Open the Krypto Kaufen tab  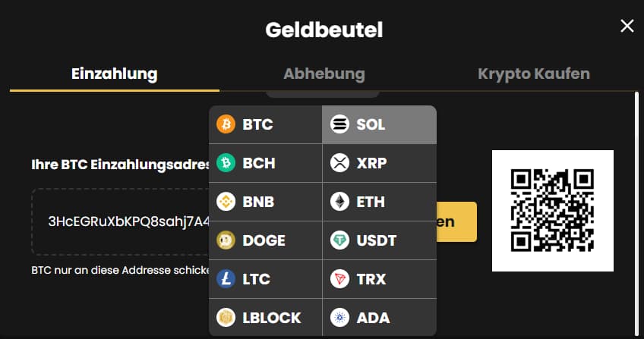pyautogui.click(x=534, y=74)
